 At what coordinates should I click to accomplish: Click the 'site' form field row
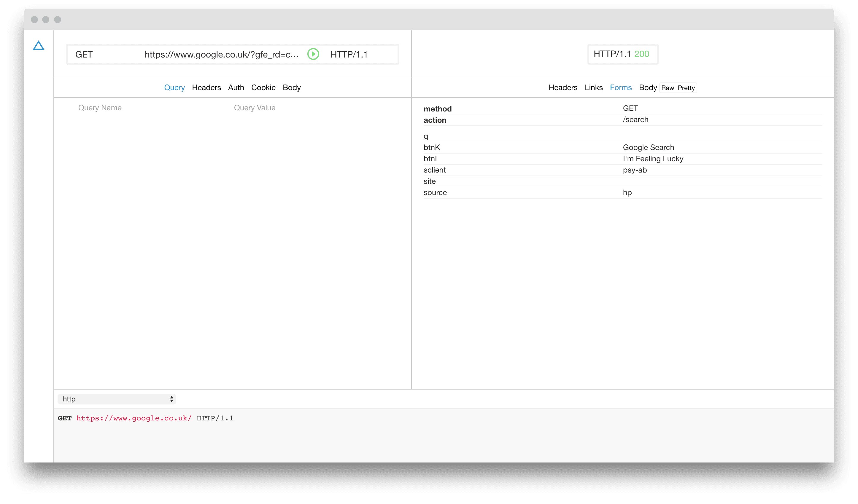point(623,181)
